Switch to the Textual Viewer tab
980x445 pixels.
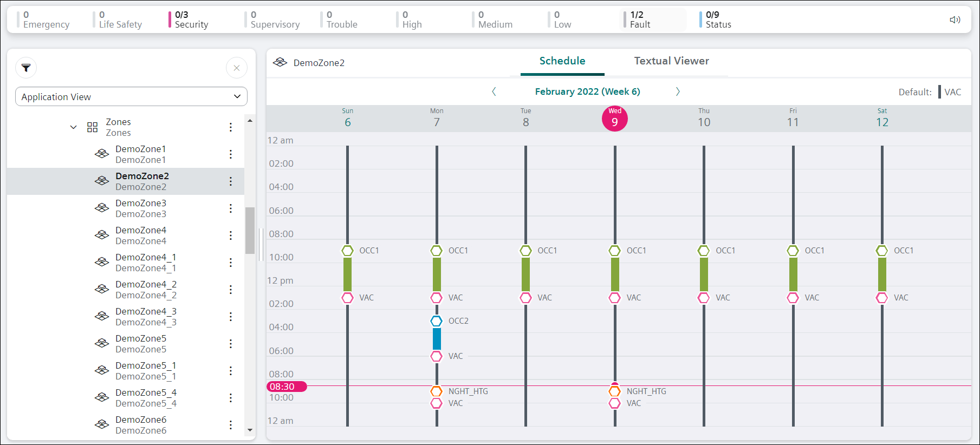(x=671, y=61)
